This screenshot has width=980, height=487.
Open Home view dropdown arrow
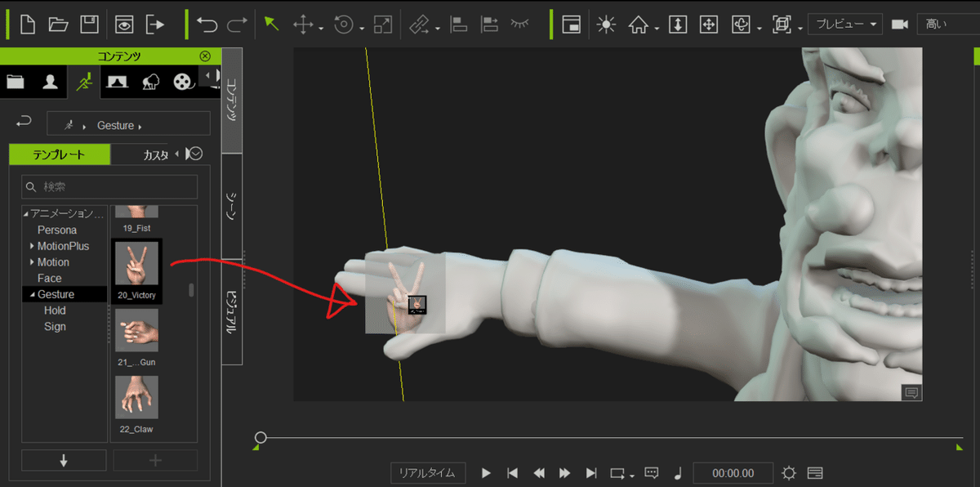tap(657, 29)
